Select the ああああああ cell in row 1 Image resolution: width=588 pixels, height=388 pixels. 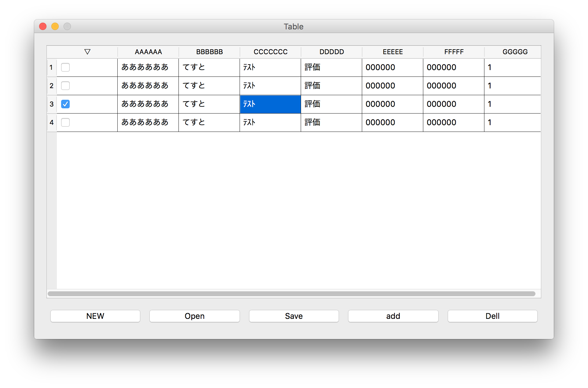point(148,67)
